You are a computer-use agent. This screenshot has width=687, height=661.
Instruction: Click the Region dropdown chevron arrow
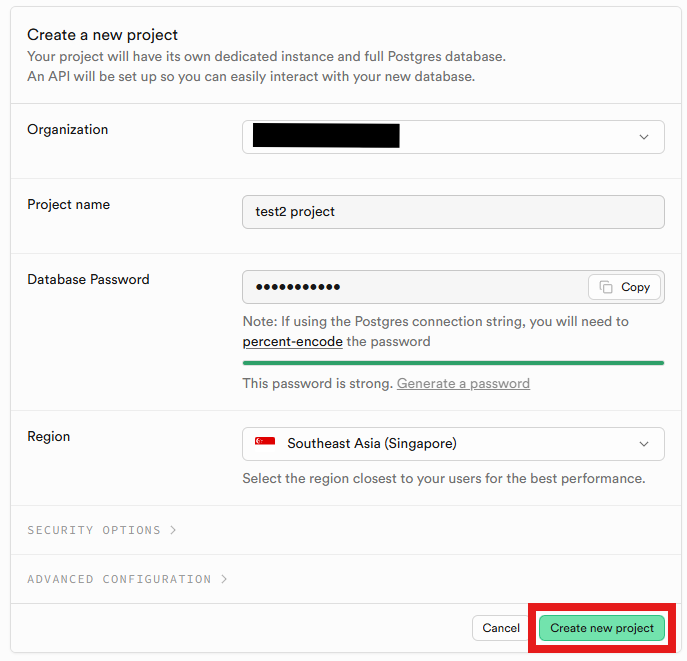pos(644,444)
